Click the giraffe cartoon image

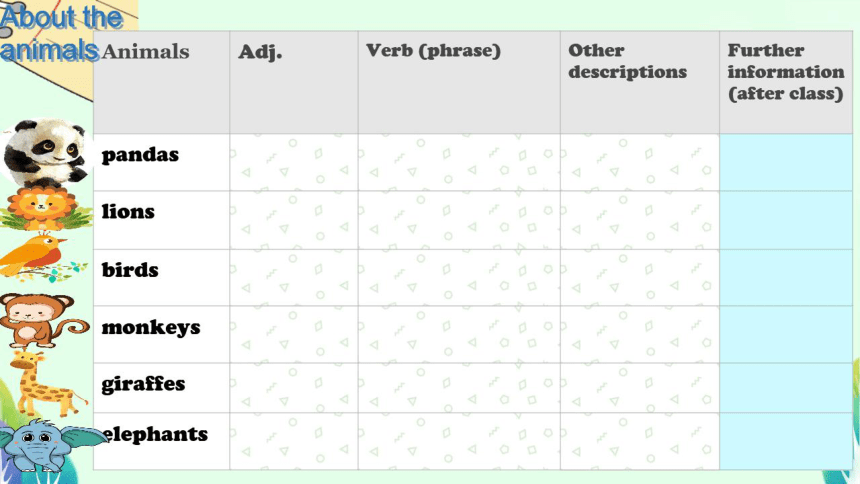(46, 384)
